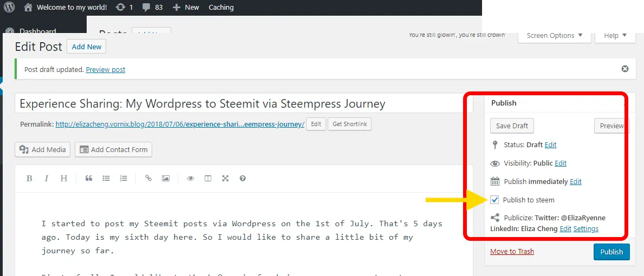Open Publicize Settings link

pos(586,229)
